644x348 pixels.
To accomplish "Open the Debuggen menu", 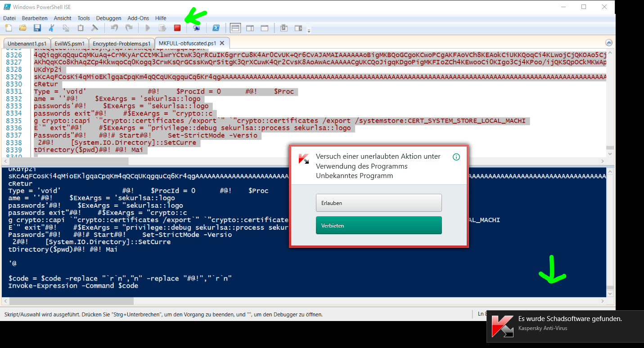I will [108, 18].
